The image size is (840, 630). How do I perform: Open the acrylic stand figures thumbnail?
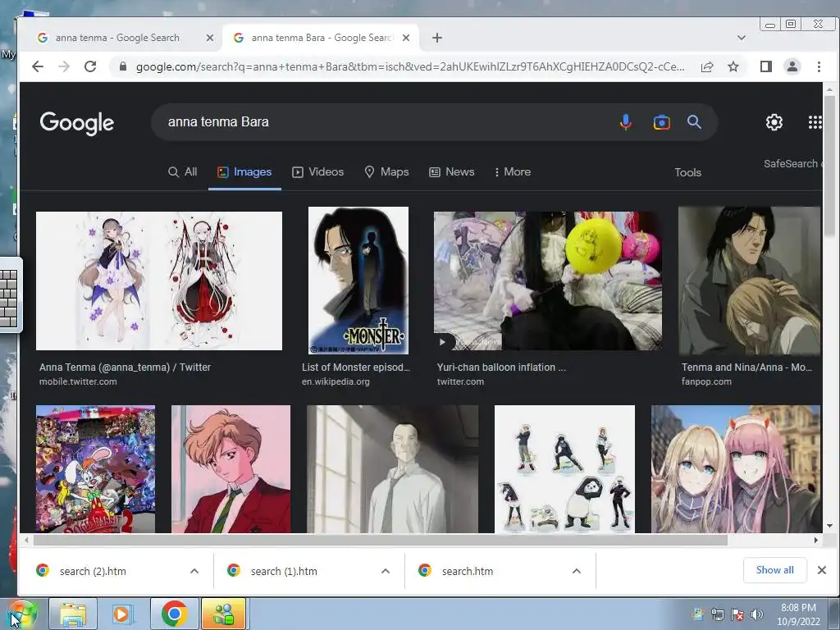[x=564, y=468]
